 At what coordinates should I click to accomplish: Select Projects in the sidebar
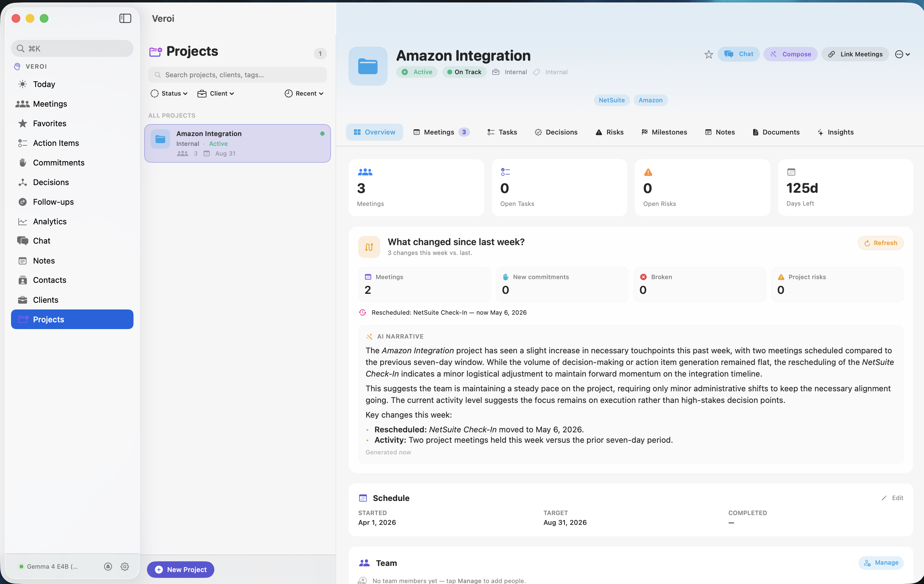click(72, 319)
